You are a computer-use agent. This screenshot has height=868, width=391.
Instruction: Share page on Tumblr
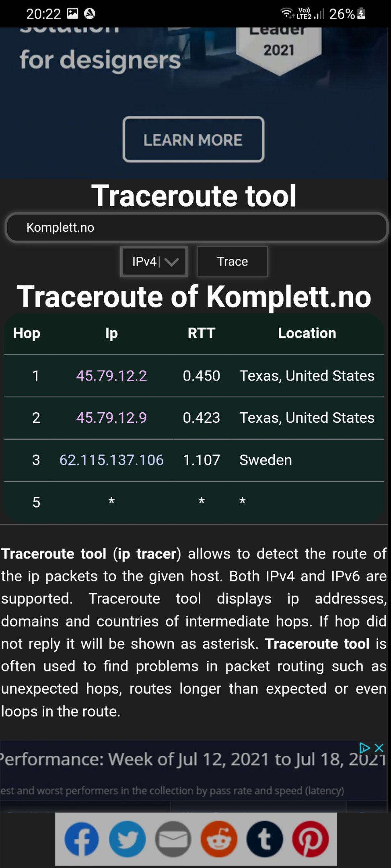265,839
